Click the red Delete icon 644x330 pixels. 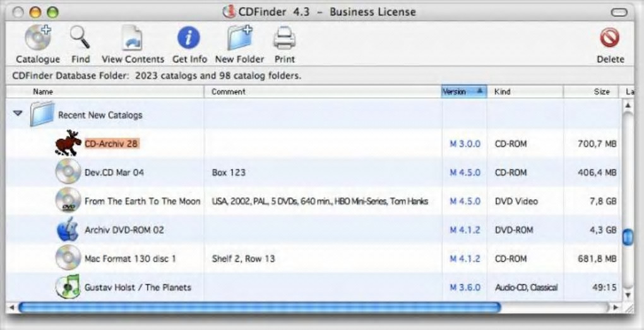(610, 38)
